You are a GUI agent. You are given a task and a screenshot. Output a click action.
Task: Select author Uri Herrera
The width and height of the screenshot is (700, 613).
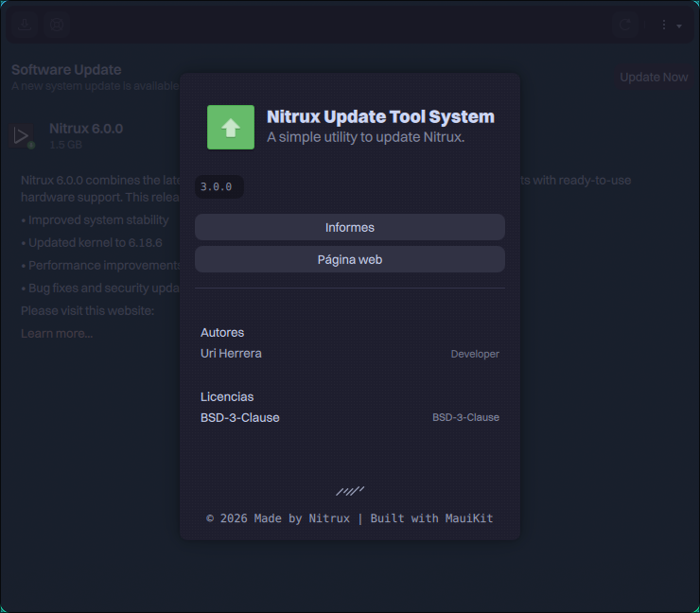(x=231, y=353)
